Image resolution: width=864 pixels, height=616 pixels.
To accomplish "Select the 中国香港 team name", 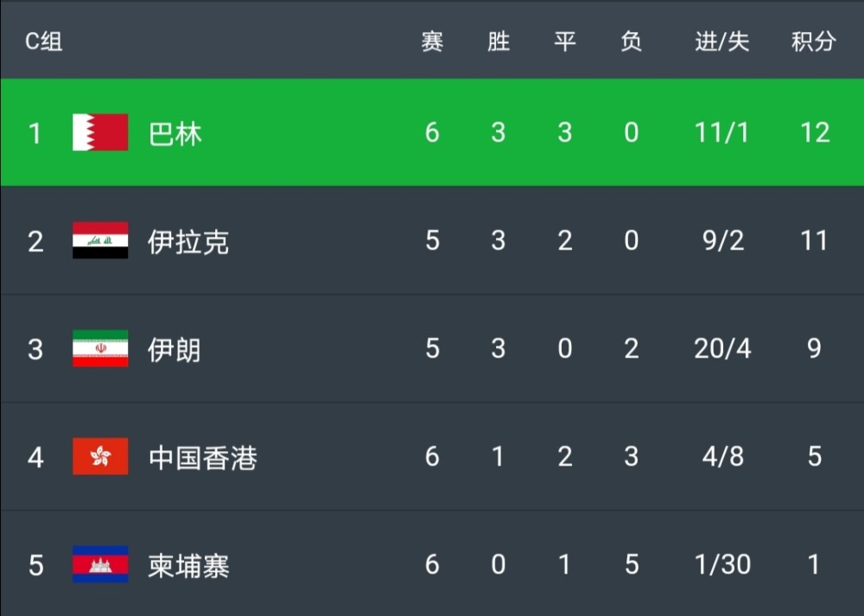I will (x=203, y=457).
